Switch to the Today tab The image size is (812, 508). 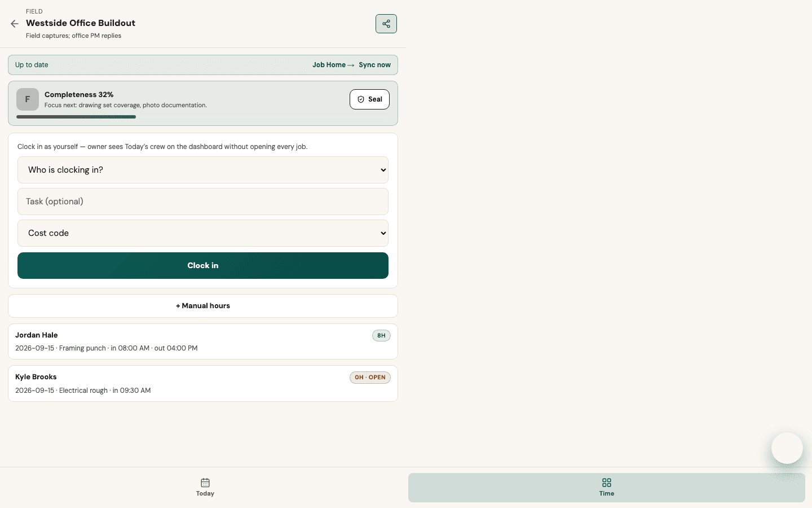pos(205,488)
